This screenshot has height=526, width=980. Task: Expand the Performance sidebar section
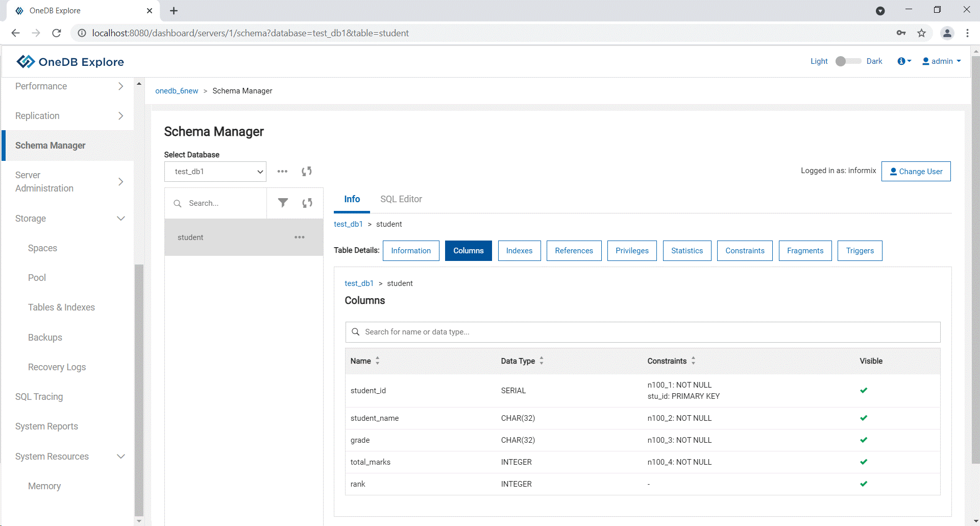120,86
